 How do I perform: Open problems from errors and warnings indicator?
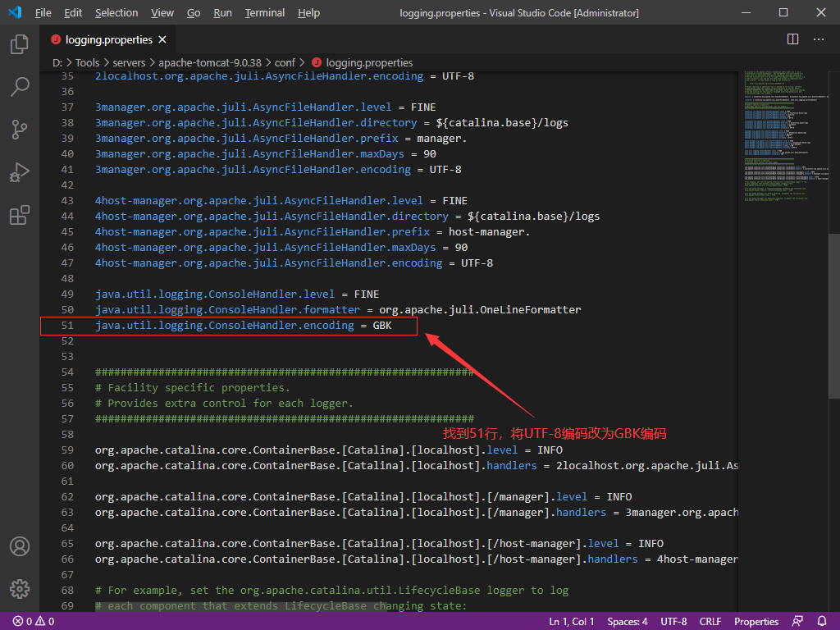point(33,622)
